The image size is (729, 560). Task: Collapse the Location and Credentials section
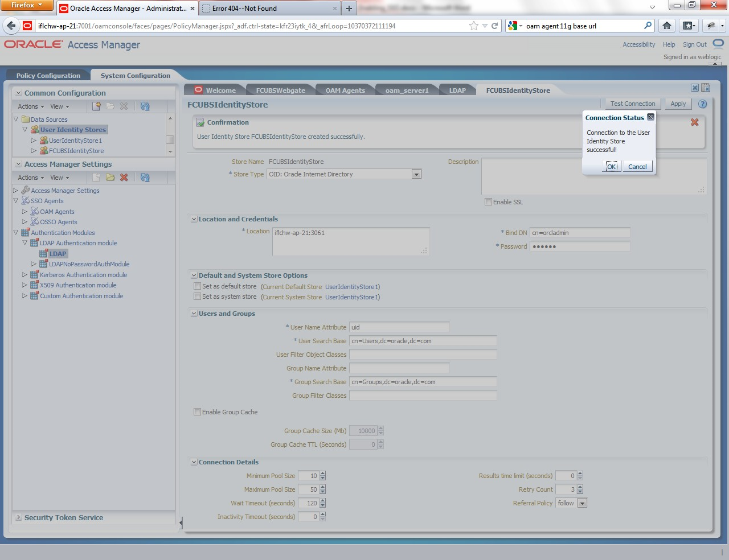click(194, 219)
